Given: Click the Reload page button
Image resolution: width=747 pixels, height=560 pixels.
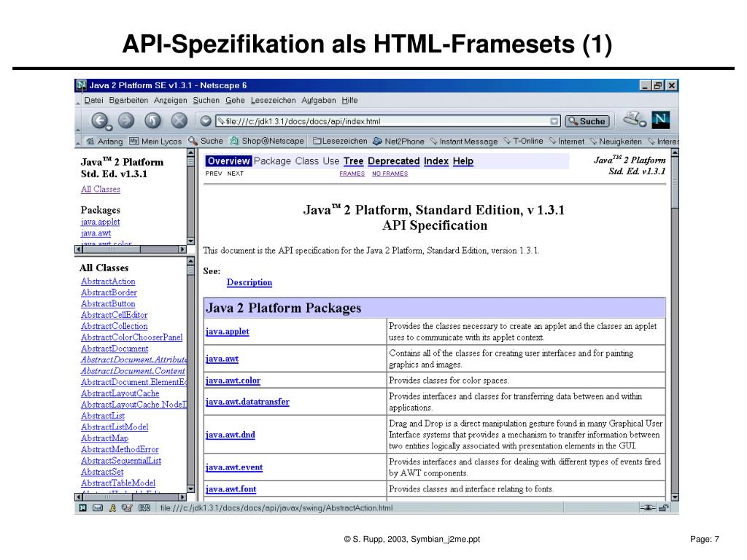Looking at the screenshot, I should coord(152,121).
